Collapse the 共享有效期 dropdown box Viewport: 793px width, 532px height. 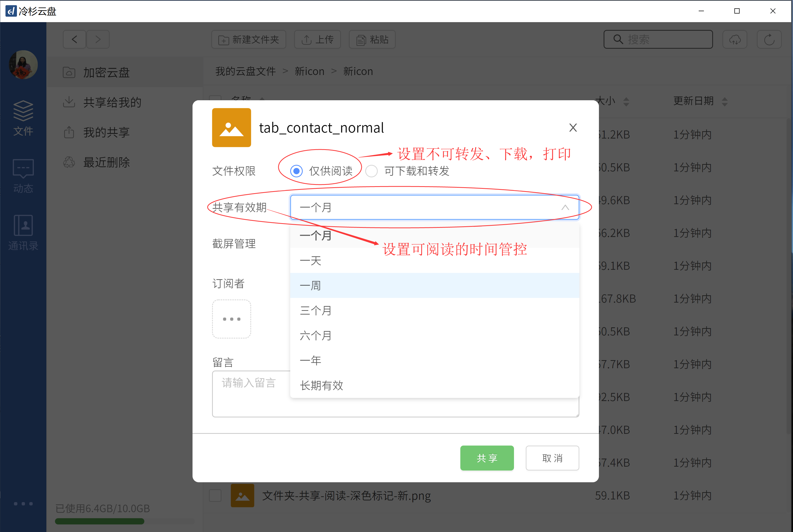(x=434, y=207)
